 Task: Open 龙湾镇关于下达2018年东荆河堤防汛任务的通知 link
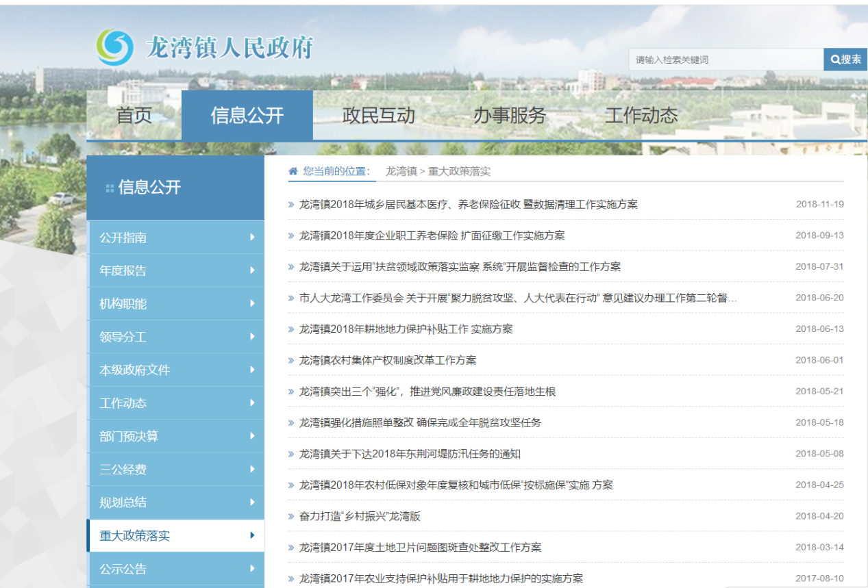410,454
